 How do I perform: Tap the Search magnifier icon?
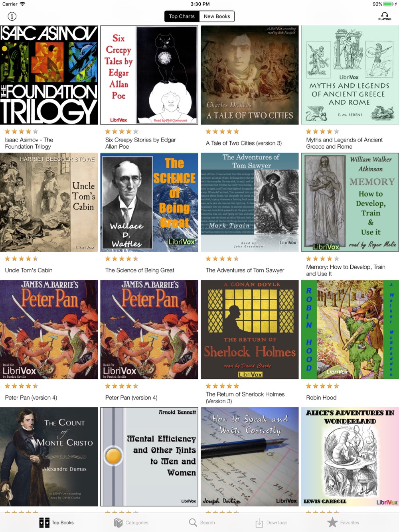193,522
